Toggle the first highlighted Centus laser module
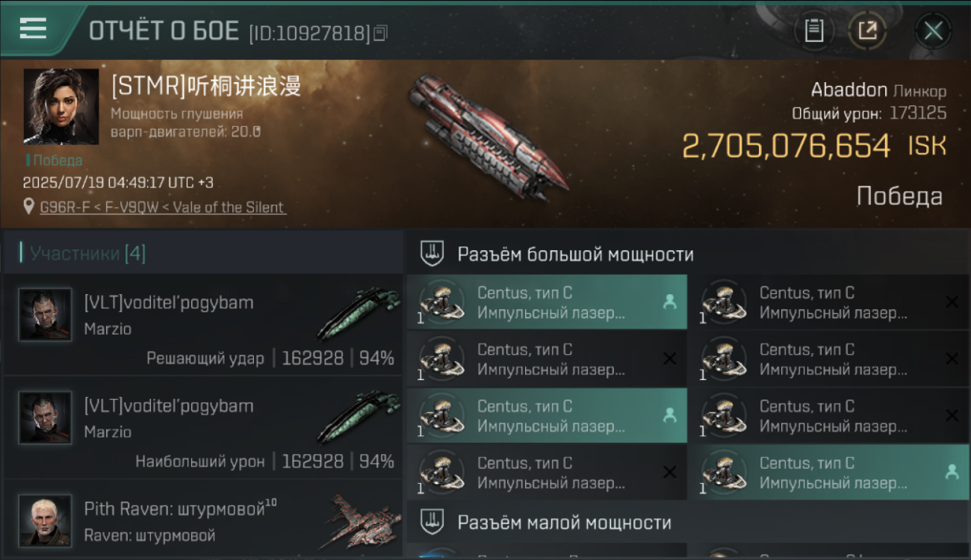 point(547,302)
